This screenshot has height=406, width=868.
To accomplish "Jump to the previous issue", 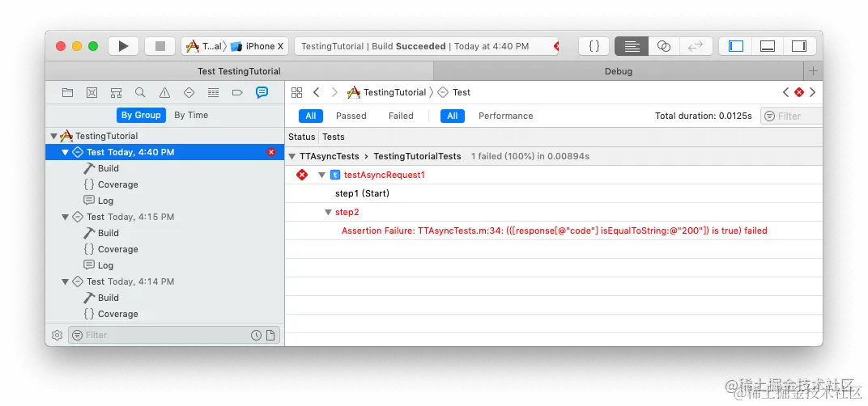I will point(785,92).
